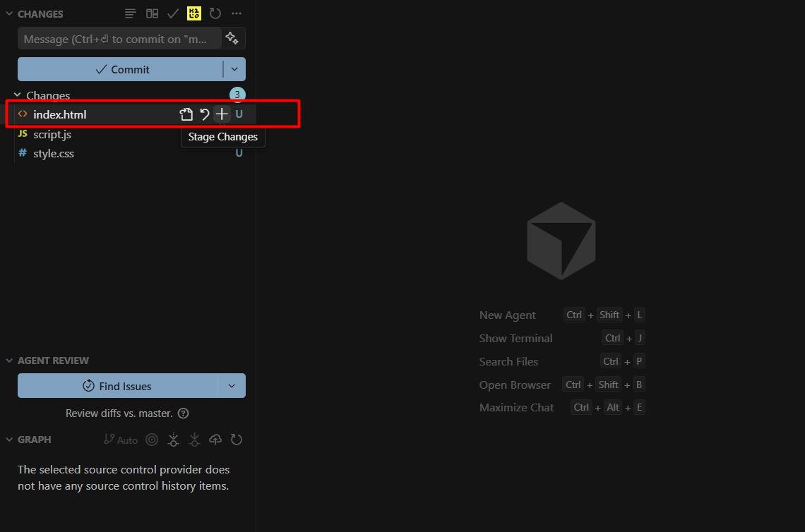805x532 pixels.
Task: Focus the commit message input field
Action: coord(119,39)
